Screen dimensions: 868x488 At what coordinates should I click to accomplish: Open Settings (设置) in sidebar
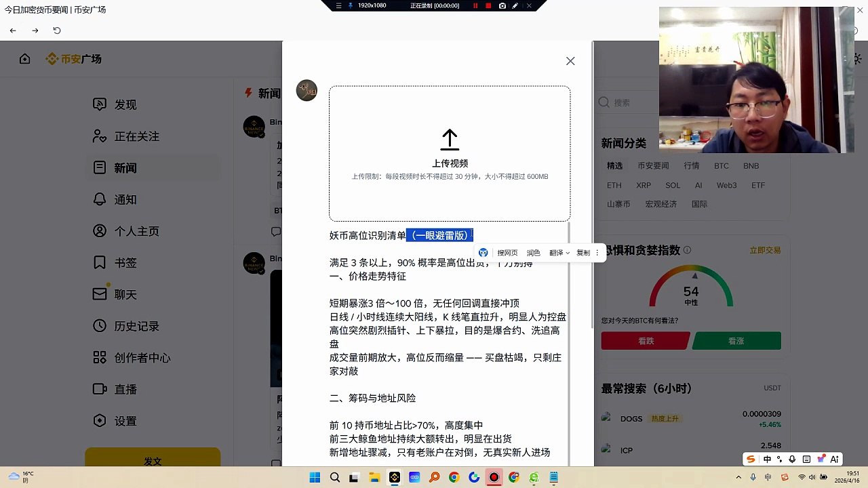click(115, 421)
